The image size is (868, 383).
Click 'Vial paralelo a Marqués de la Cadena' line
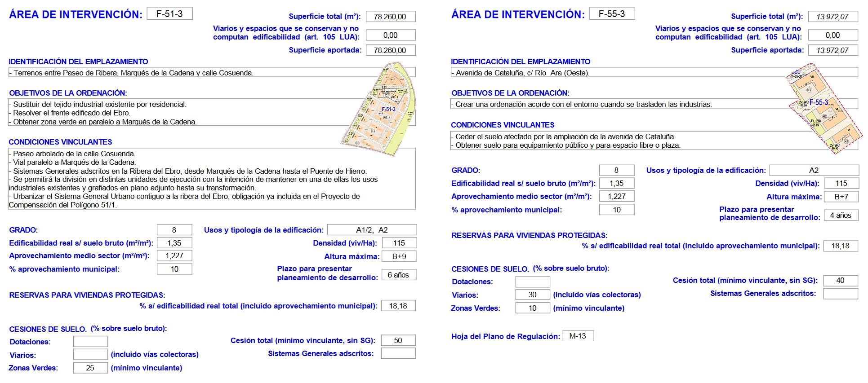[72, 162]
